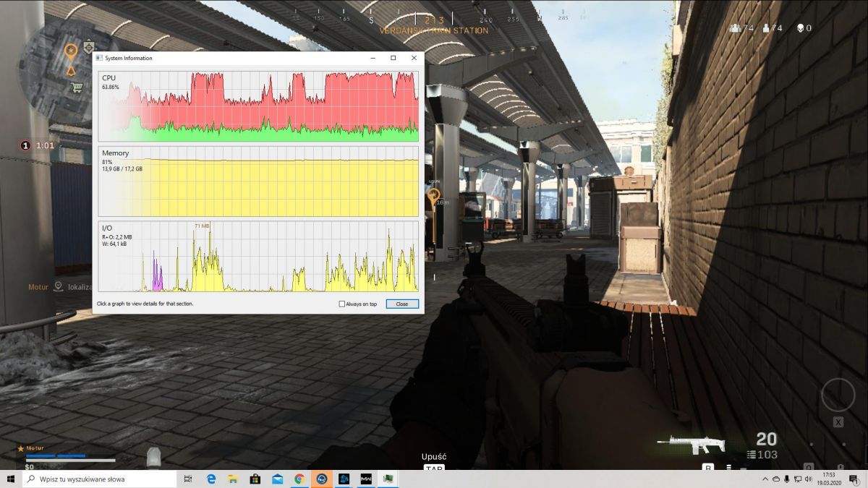Launch Microsoft Edge from the taskbar
The height and width of the screenshot is (488, 868).
point(211,479)
